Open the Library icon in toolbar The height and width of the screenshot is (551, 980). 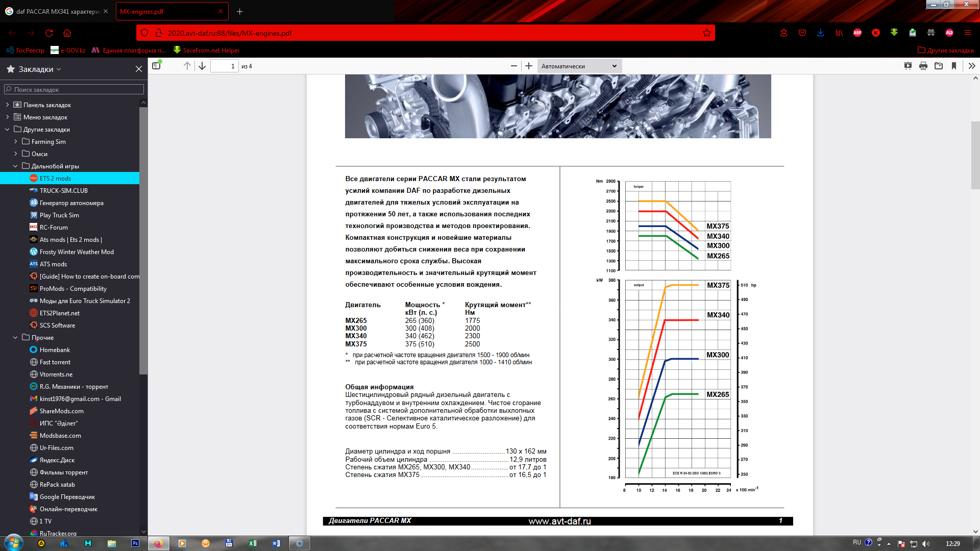click(839, 33)
